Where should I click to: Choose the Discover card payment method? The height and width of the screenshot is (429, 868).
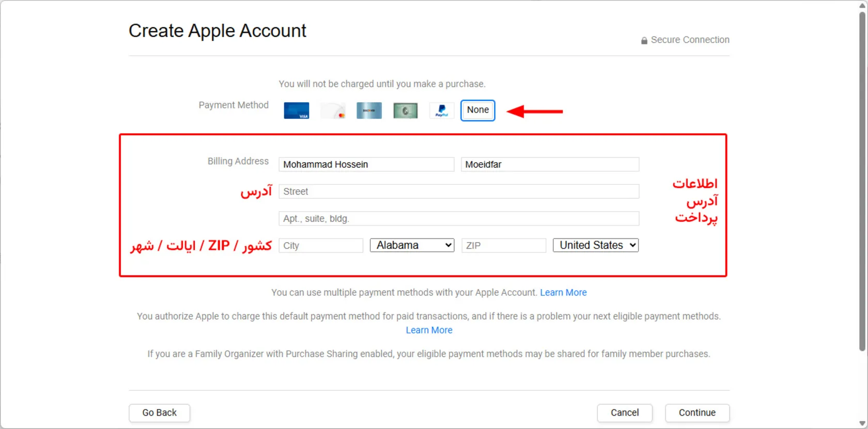pos(369,110)
